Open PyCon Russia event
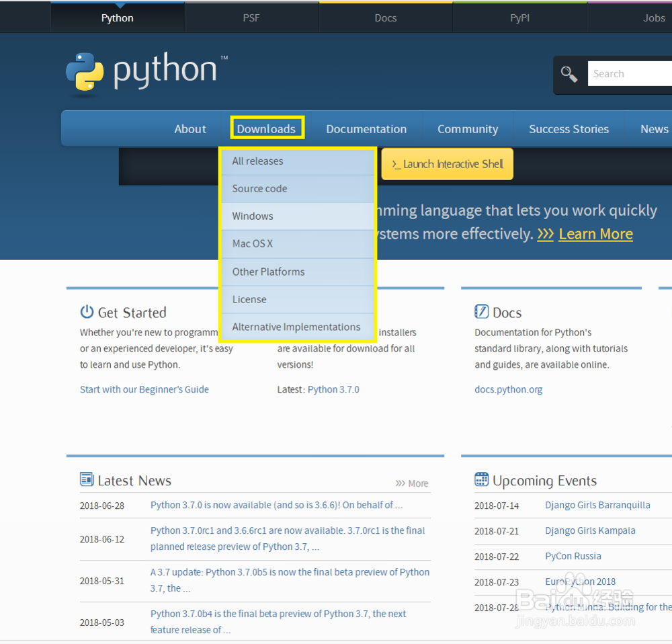672x644 pixels. [x=573, y=556]
